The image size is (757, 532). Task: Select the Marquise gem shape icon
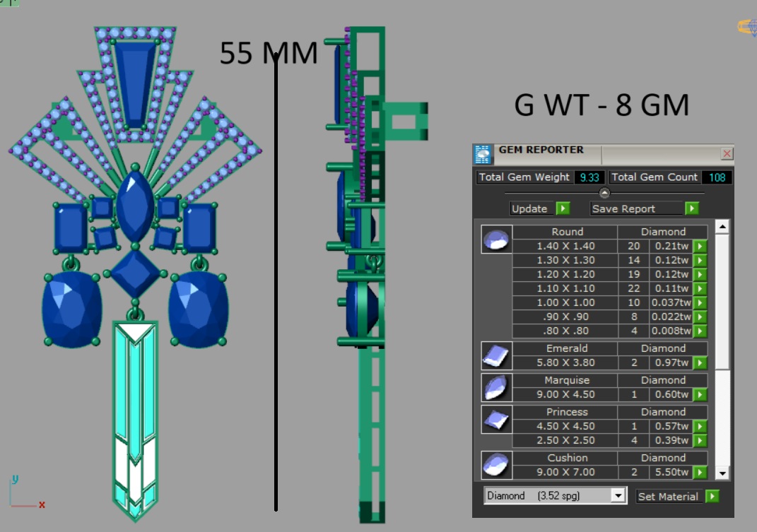point(496,388)
